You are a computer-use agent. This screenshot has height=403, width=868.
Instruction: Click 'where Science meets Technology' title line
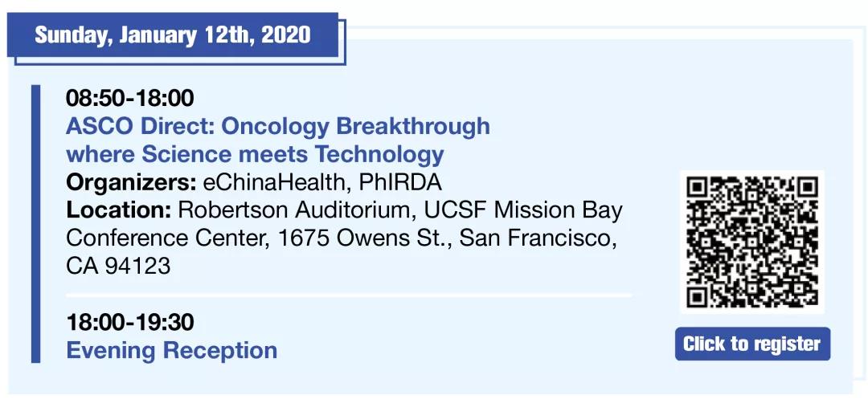tap(256, 154)
